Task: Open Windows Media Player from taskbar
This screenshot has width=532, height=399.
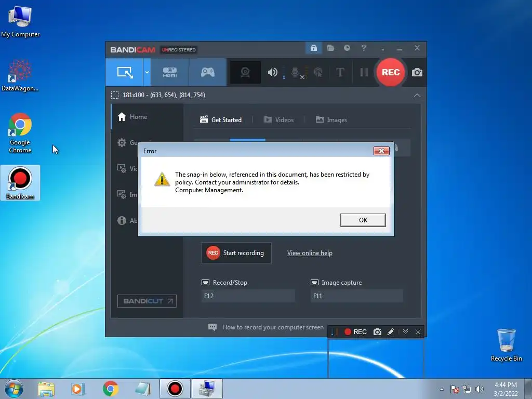Action: coord(78,389)
